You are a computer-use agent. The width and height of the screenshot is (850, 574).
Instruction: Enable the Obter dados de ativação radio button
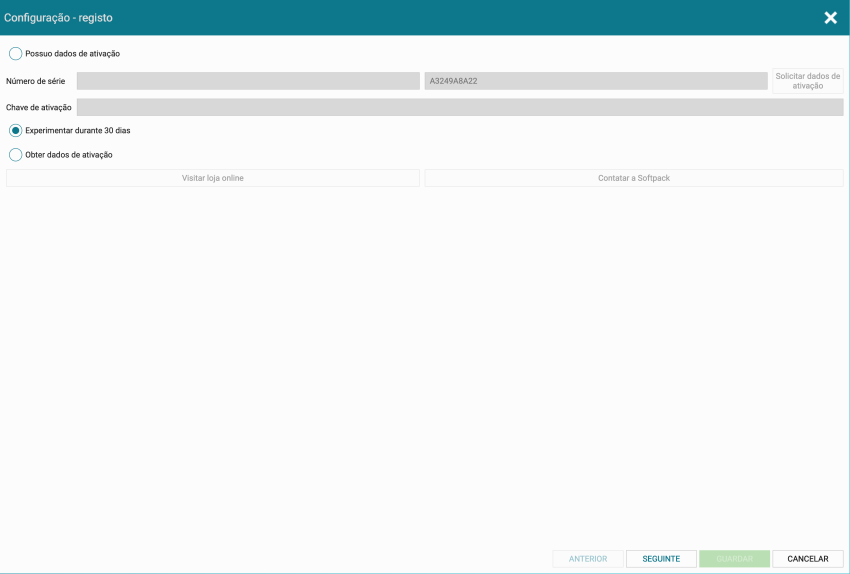[15, 155]
